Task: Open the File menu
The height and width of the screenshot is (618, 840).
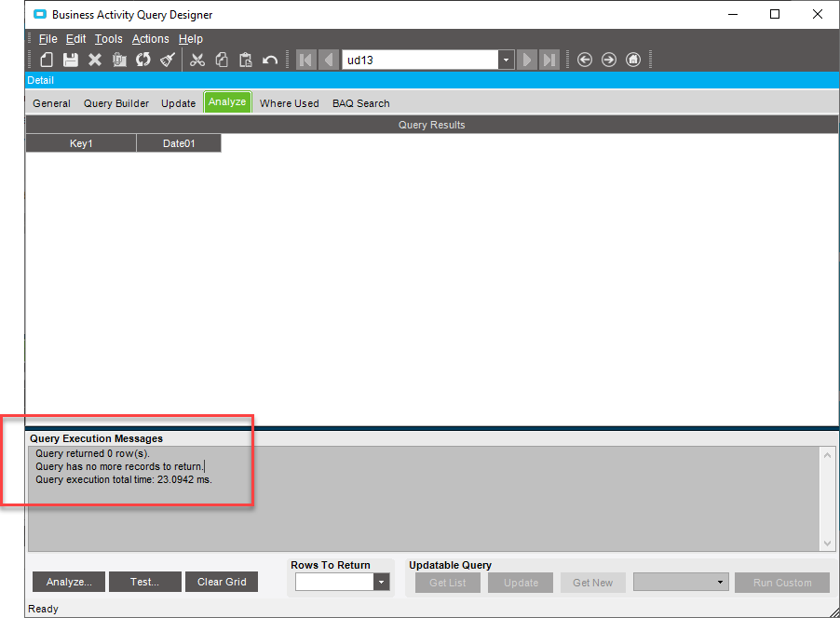Action: tap(47, 38)
